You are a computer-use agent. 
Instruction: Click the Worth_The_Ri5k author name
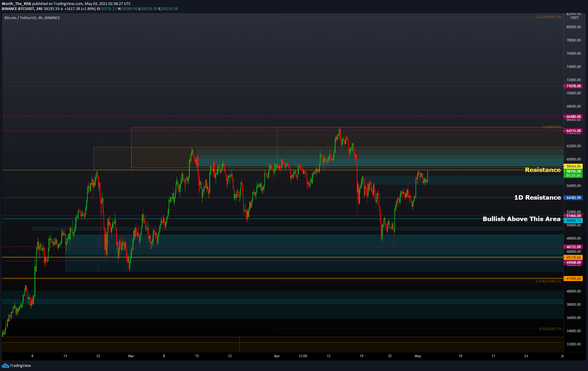(x=16, y=4)
